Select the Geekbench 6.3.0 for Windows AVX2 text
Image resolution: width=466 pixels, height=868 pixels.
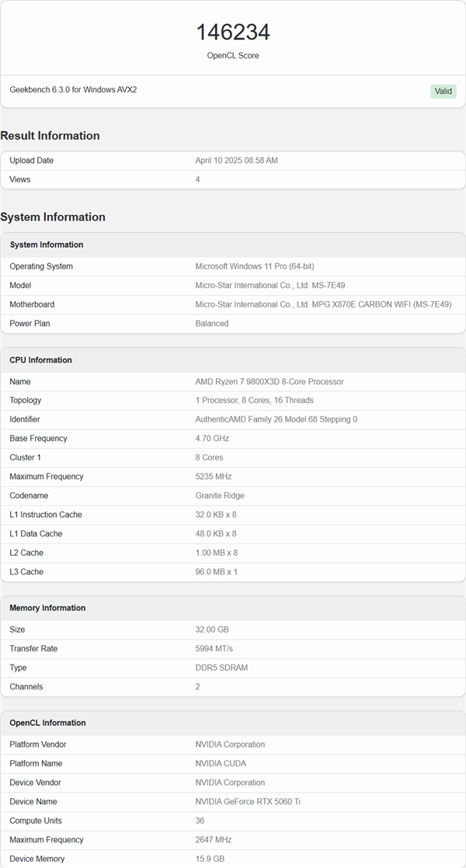pyautogui.click(x=73, y=90)
